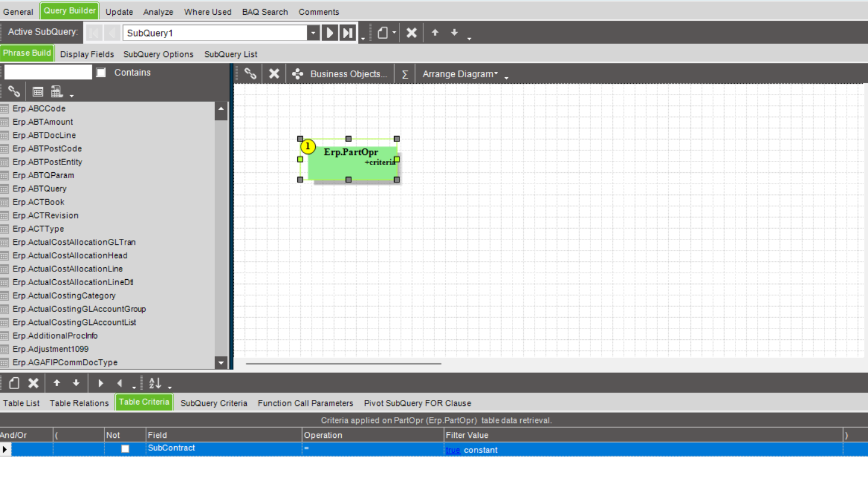Delete the selected criteria row
Screen dimensions: 868x480
[x=34, y=383]
